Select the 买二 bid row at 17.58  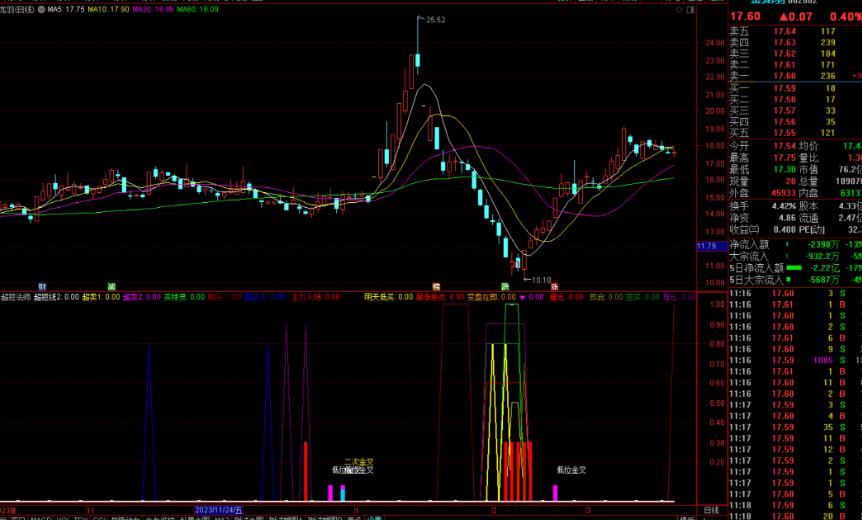pos(795,99)
